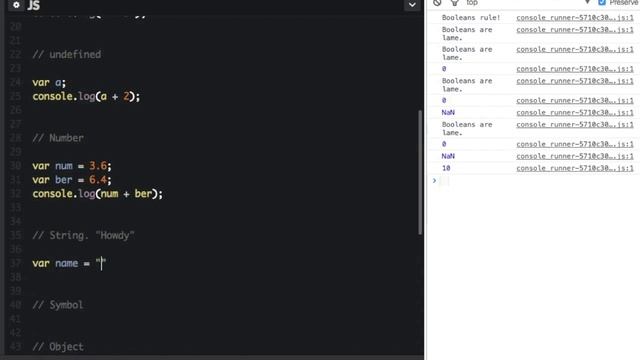Click the '// Object' comment
Screen dimensions: 640x360
pyautogui.click(x=58, y=347)
